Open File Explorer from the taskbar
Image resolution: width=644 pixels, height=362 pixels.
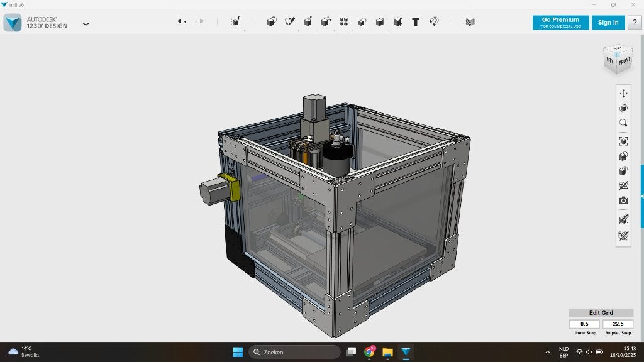(387, 352)
